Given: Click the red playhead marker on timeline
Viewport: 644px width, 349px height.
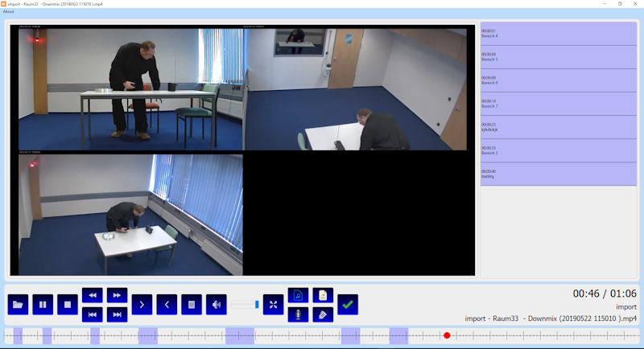Looking at the screenshot, I should tap(447, 335).
